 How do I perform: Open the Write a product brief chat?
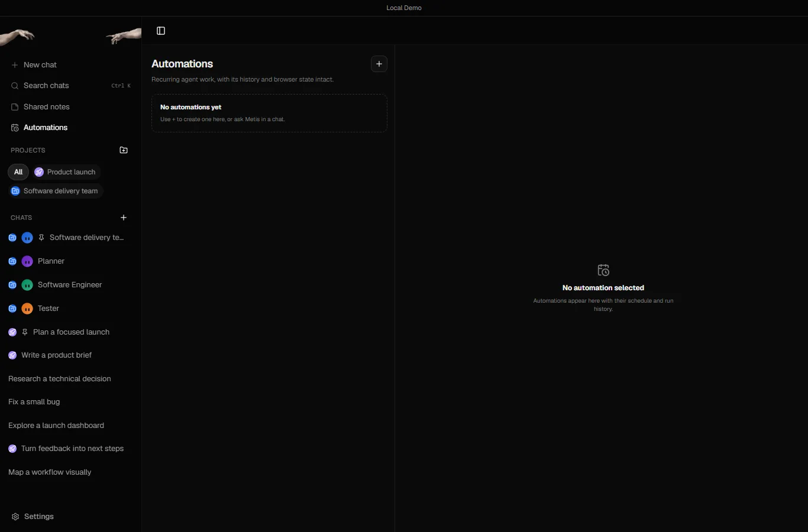pos(70,355)
